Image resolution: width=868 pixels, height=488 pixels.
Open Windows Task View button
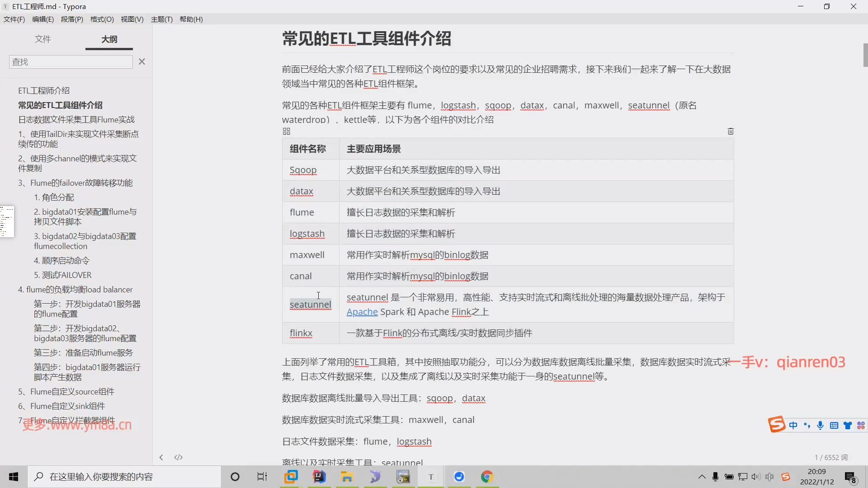click(x=262, y=477)
